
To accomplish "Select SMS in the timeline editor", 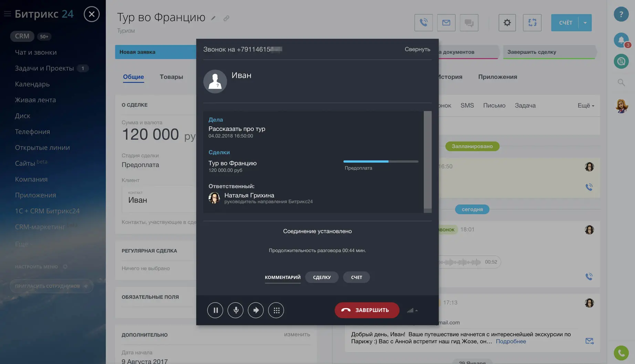I will click(467, 105).
